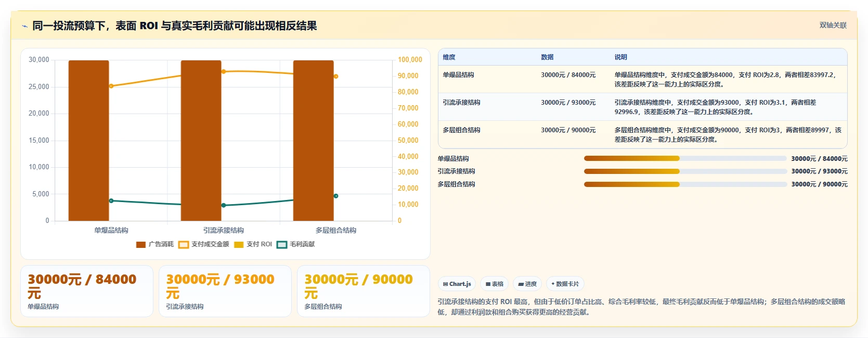
Task: Click table cell 30000元 / 93000元
Action: click(568, 103)
